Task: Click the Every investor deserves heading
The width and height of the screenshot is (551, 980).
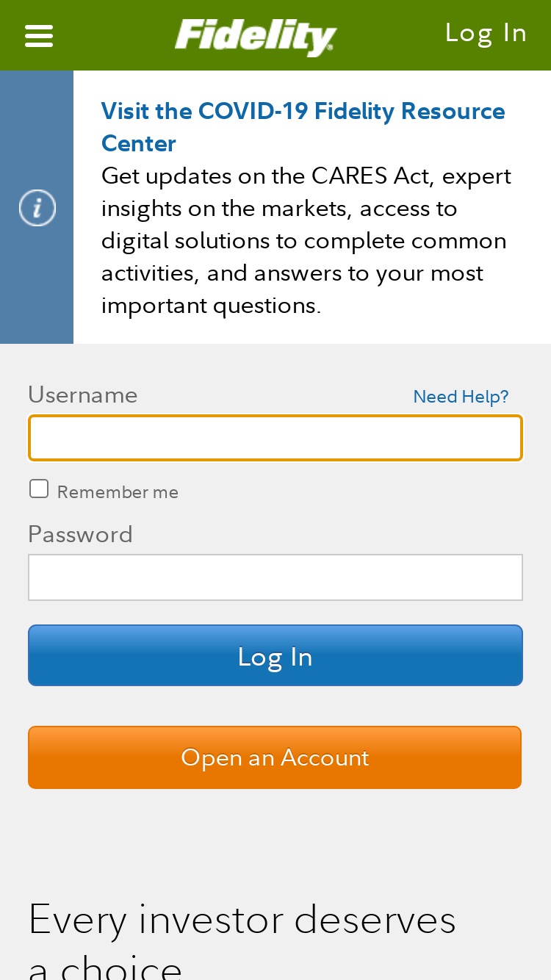Action: point(242,920)
